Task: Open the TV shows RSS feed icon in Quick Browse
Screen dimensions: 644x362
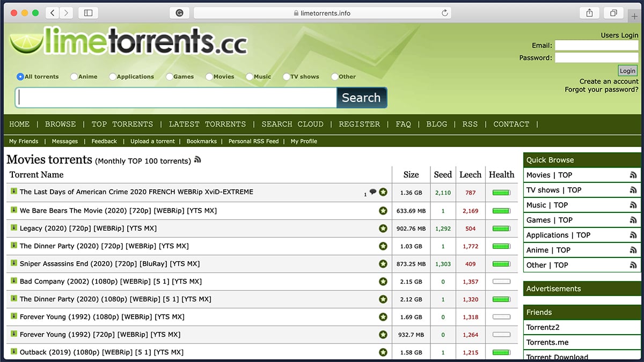Action: click(x=633, y=190)
